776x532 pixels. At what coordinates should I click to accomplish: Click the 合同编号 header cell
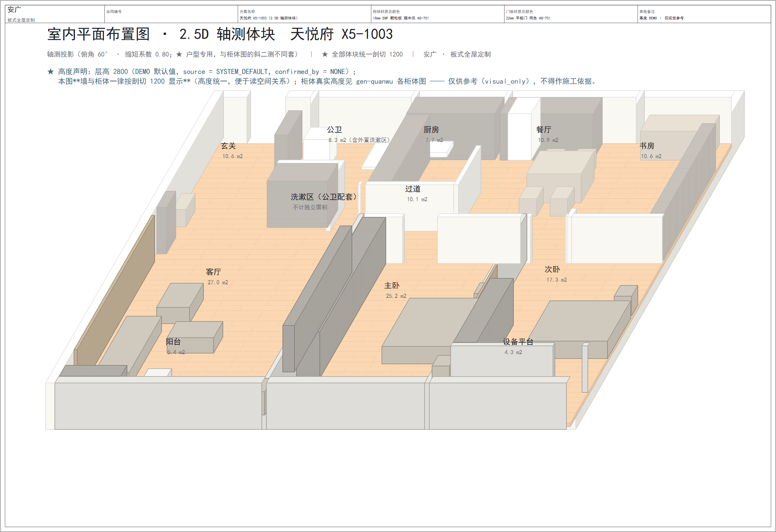[171, 14]
